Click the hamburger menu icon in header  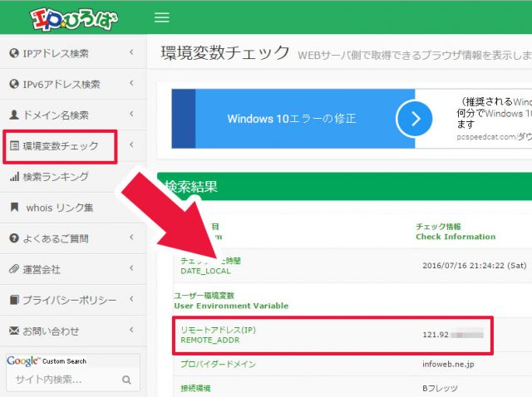162,17
